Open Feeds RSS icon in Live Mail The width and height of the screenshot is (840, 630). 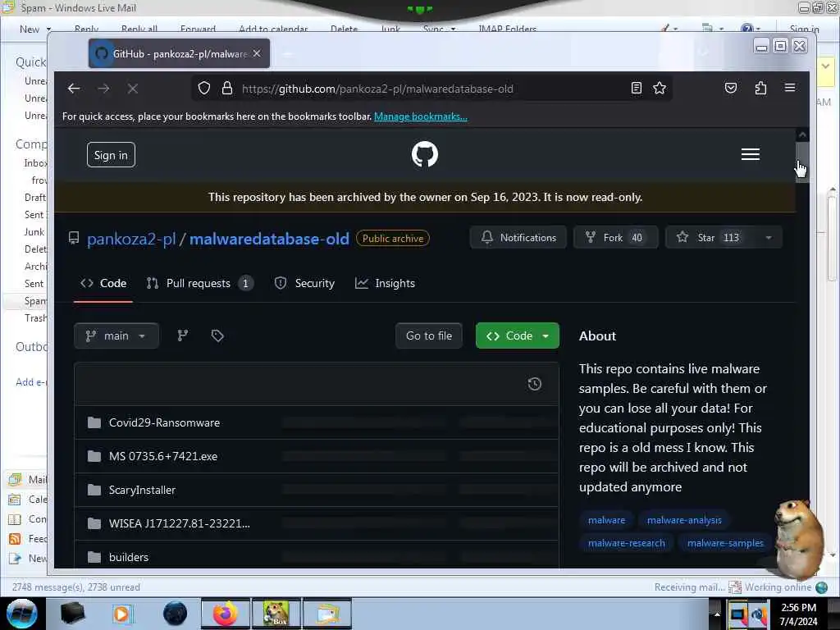click(15, 538)
